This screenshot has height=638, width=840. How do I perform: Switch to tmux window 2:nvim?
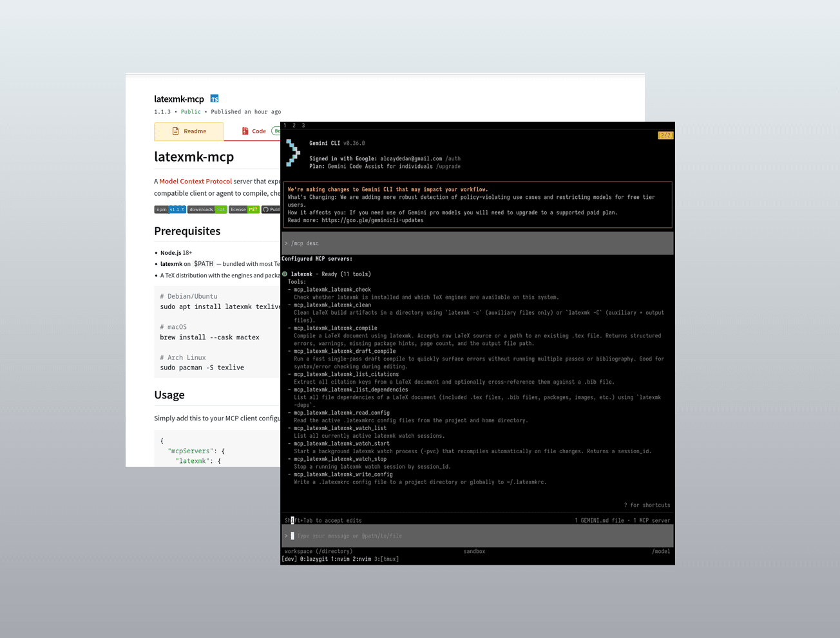[362, 559]
